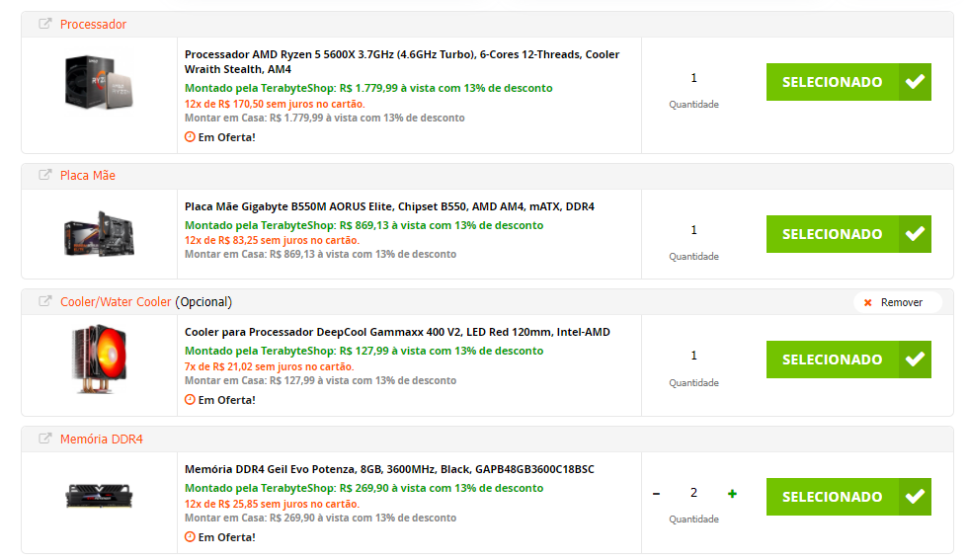968x560 pixels.
Task: Decrease memory quantity with minus button
Action: tap(656, 493)
